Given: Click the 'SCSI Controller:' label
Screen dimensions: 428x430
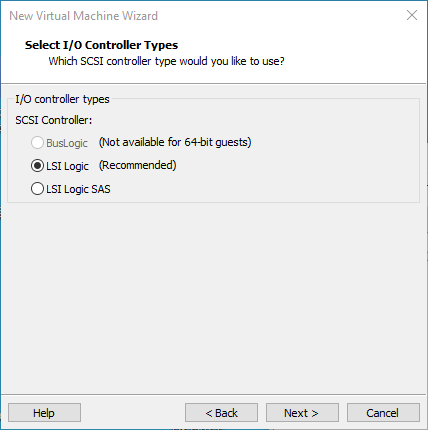Looking at the screenshot, I should click(x=54, y=120).
